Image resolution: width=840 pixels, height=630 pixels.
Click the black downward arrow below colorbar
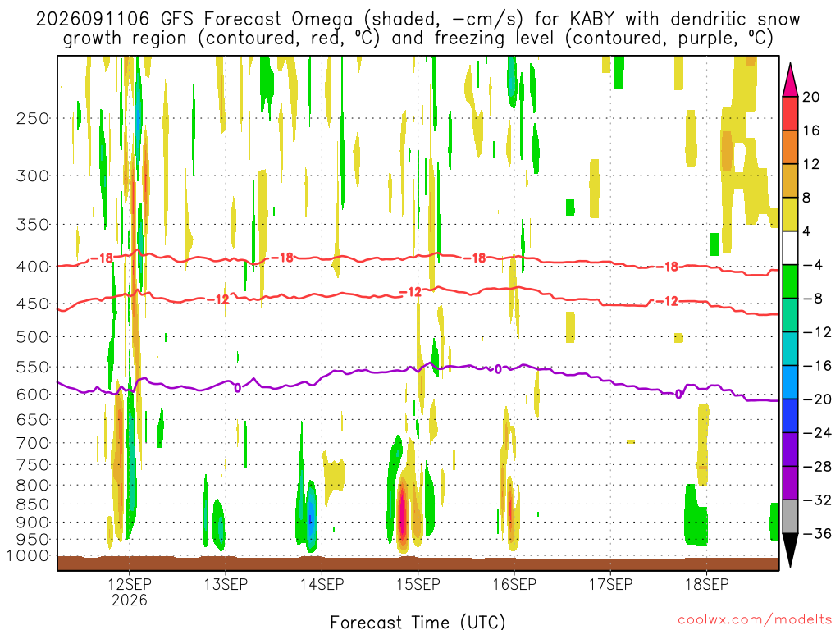coord(790,550)
